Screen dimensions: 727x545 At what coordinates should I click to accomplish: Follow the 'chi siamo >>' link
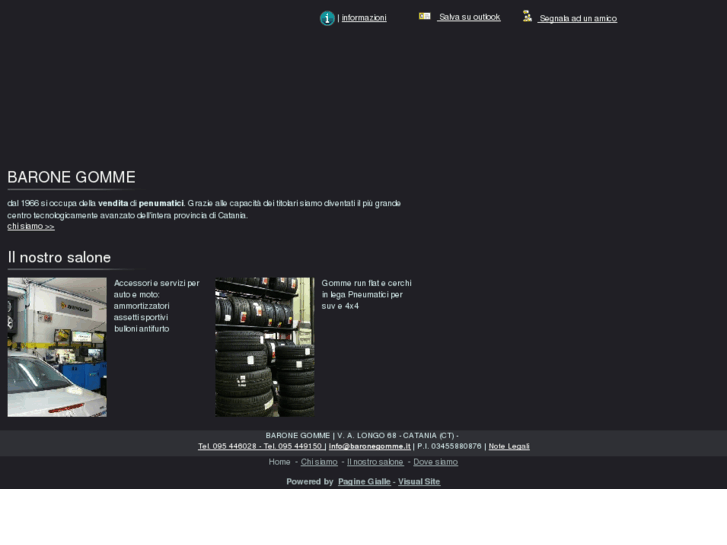click(31, 226)
